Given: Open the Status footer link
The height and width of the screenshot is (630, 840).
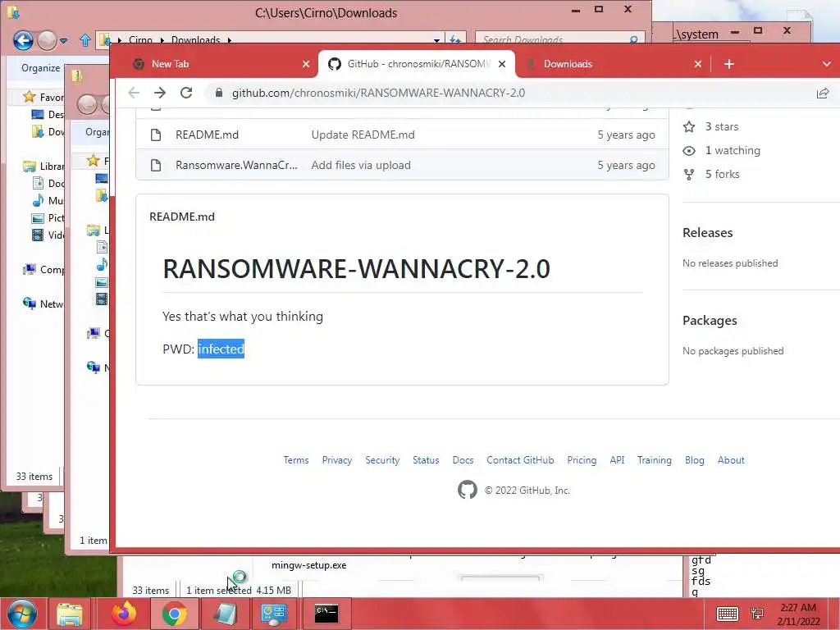Looking at the screenshot, I should (426, 460).
